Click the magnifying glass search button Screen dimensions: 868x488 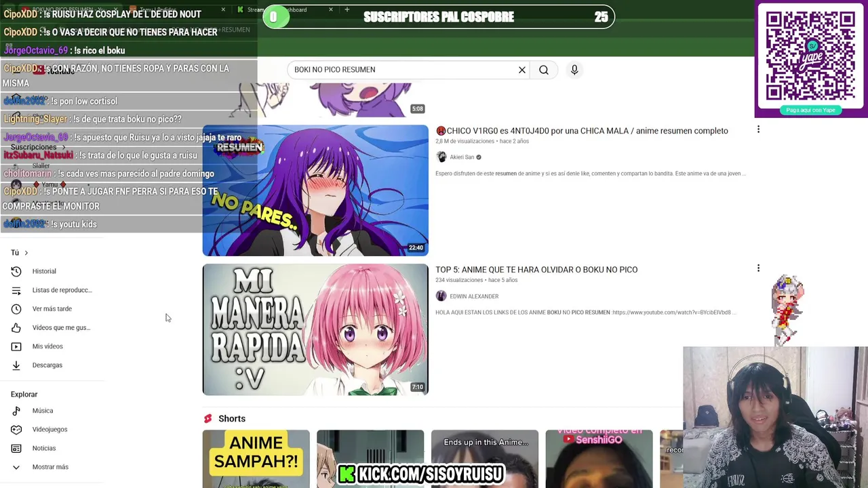(x=544, y=70)
